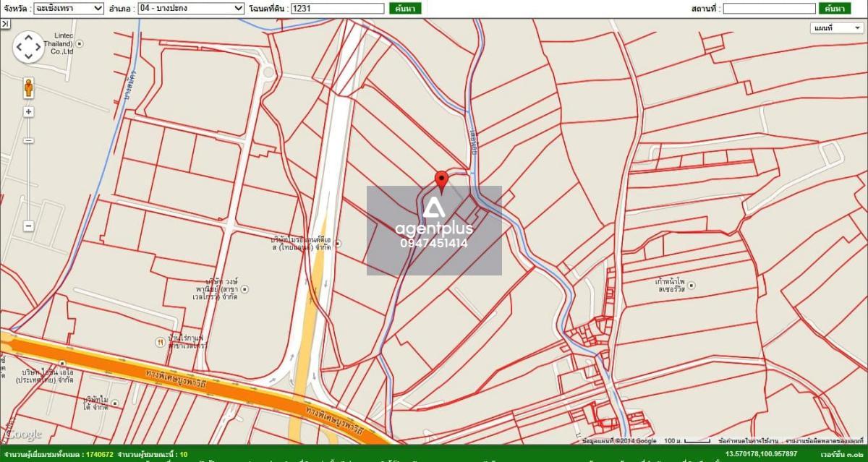Viewport: 868px width, 462px height.
Task: Click the สถานที่ place search field
Action: [769, 9]
